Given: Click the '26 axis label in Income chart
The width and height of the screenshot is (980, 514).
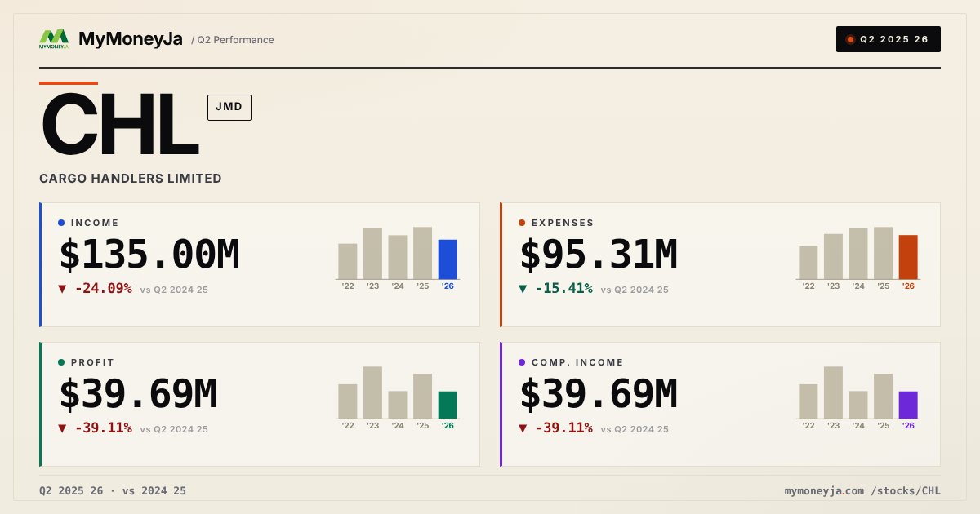Looking at the screenshot, I should [x=448, y=286].
